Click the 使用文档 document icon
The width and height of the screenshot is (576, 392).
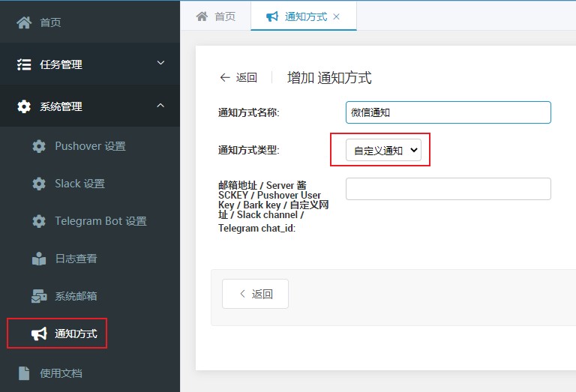tap(24, 373)
